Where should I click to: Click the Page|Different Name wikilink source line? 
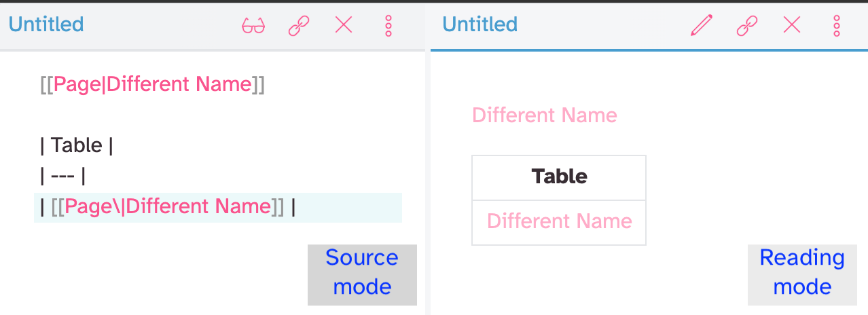152,85
